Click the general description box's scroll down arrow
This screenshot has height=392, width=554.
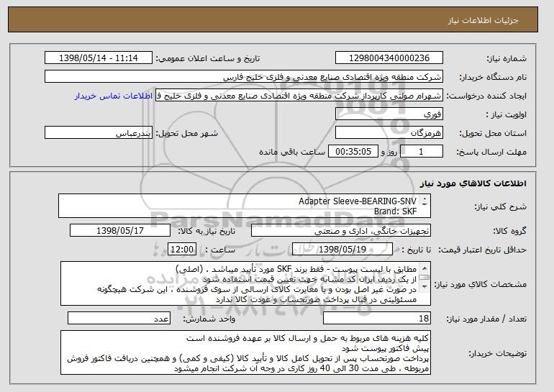[424, 204]
